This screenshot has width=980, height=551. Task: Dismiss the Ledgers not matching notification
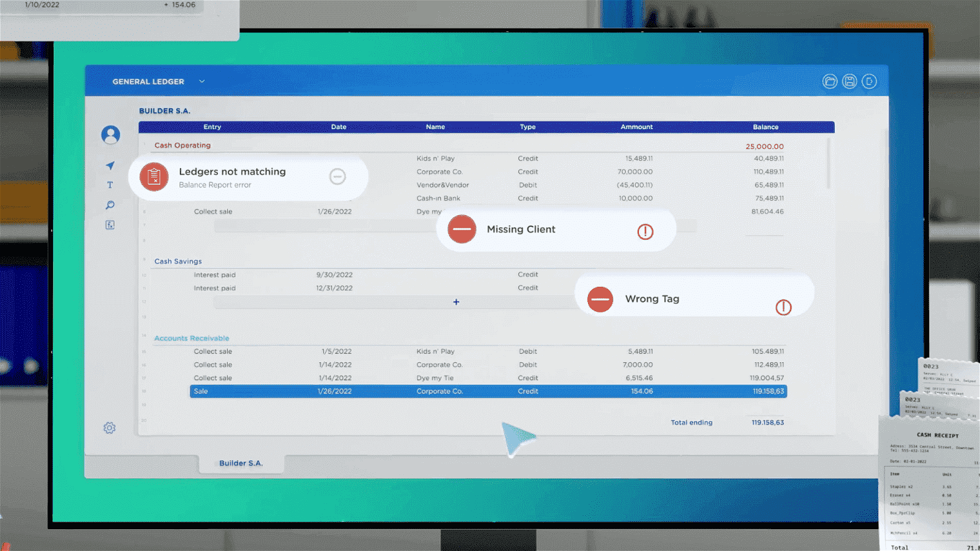(337, 177)
